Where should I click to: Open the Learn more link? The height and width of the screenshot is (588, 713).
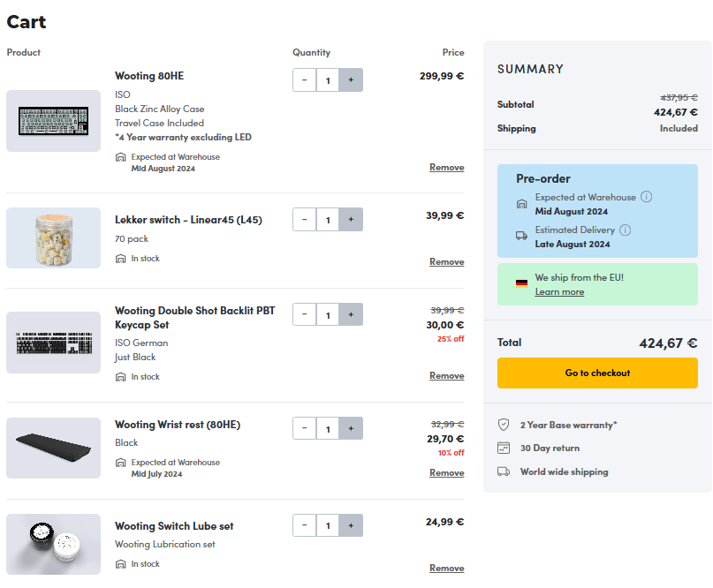tap(559, 292)
